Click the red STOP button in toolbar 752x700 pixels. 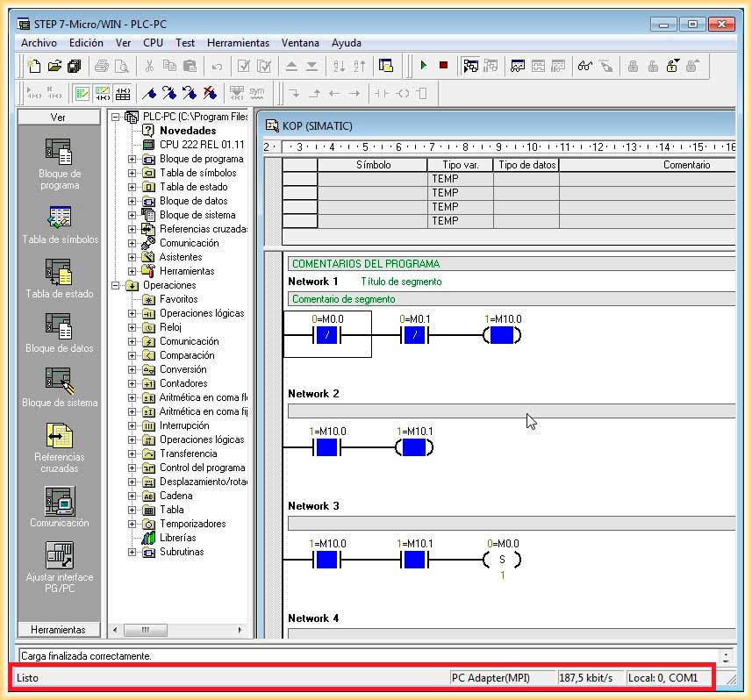click(x=443, y=66)
